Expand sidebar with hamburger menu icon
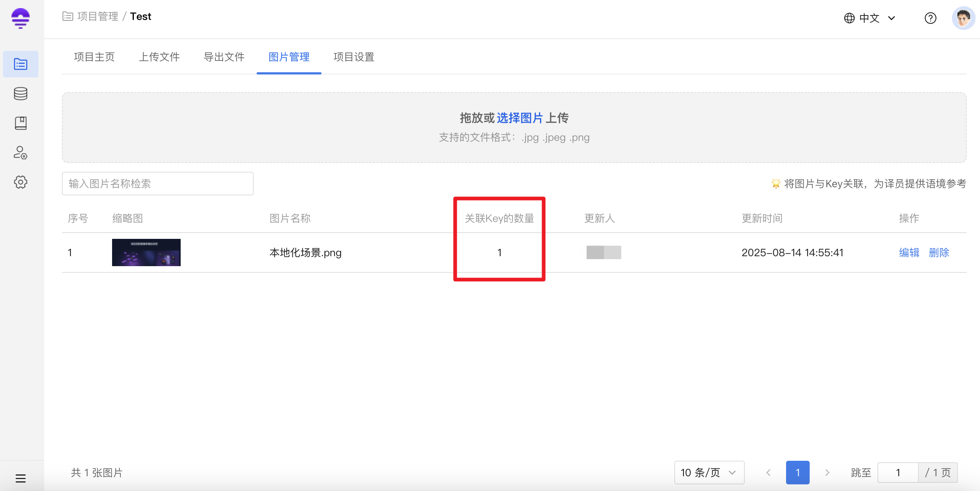 (21, 478)
